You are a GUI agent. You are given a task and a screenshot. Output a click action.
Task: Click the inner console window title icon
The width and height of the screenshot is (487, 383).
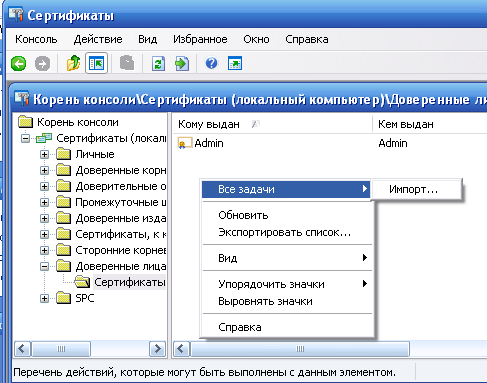pyautogui.click(x=22, y=99)
